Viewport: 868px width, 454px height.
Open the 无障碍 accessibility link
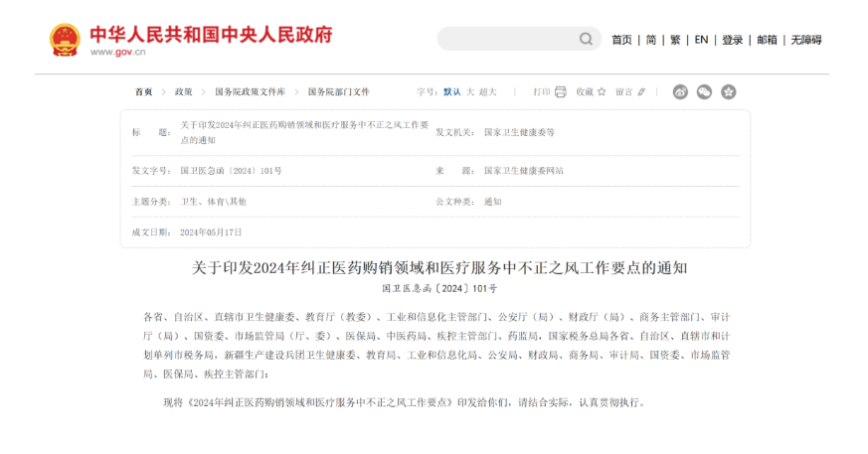(805, 40)
